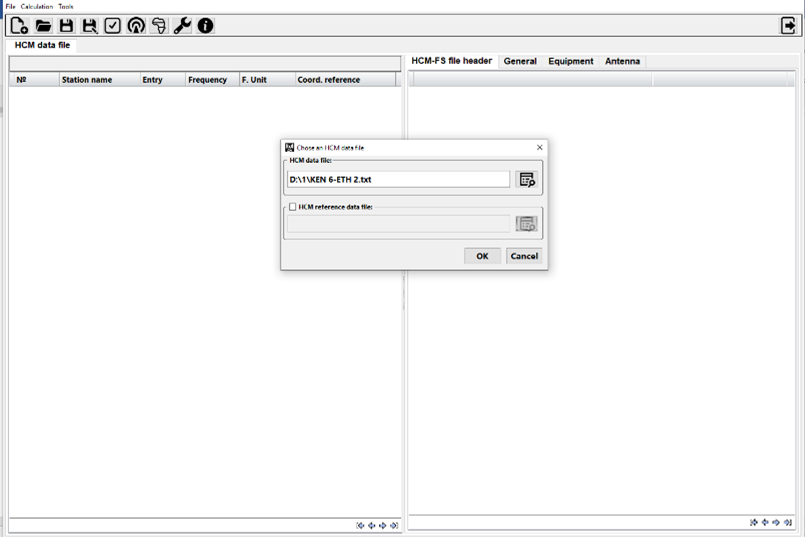
Task: Go to first record in the right panel pager
Action: click(754, 522)
